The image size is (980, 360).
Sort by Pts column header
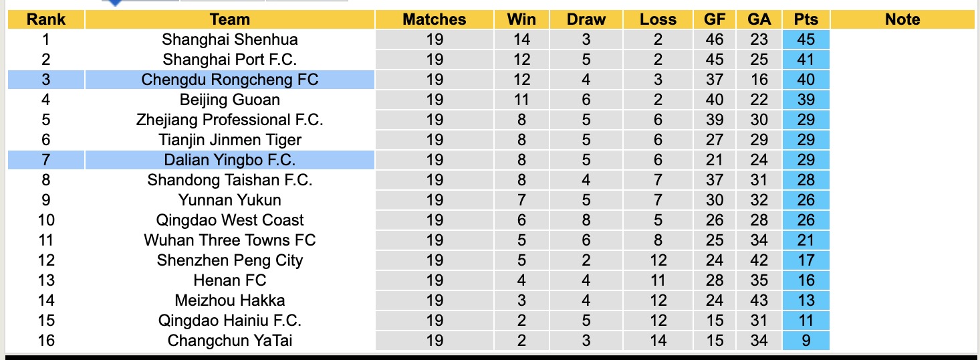tap(806, 19)
